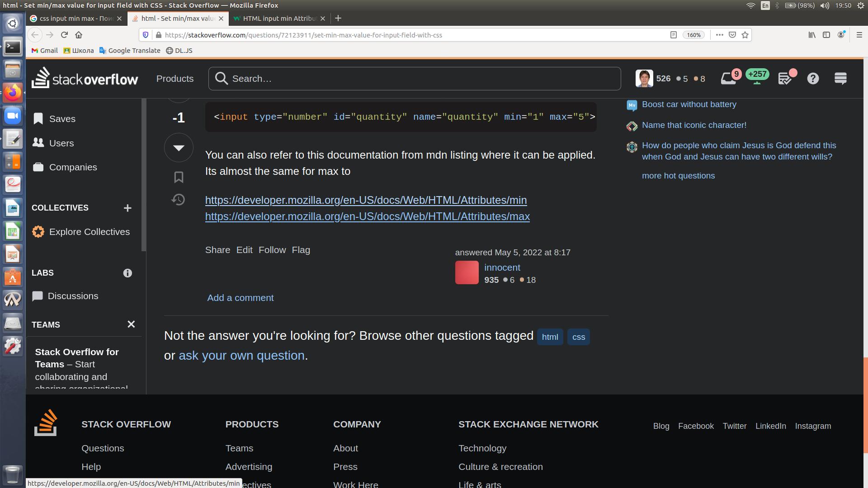Viewport: 868px width, 488px height.
Task: Open the achievements trophy showing +257
Action: coord(757,77)
